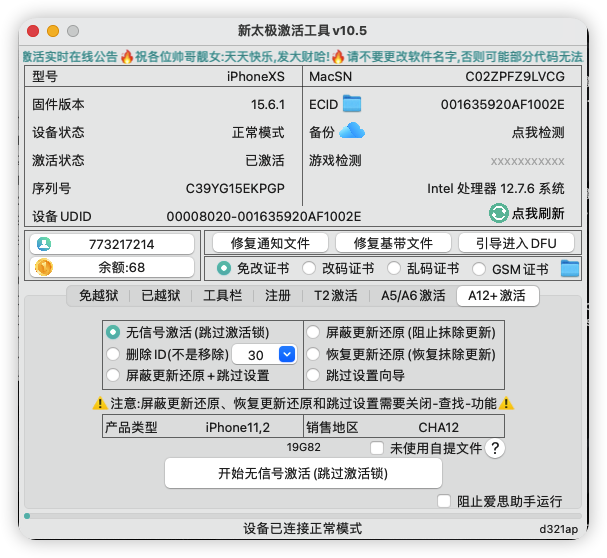Click the iPhoneXS model value
Image resolution: width=607 pixels, height=558 pixels.
coord(255,77)
